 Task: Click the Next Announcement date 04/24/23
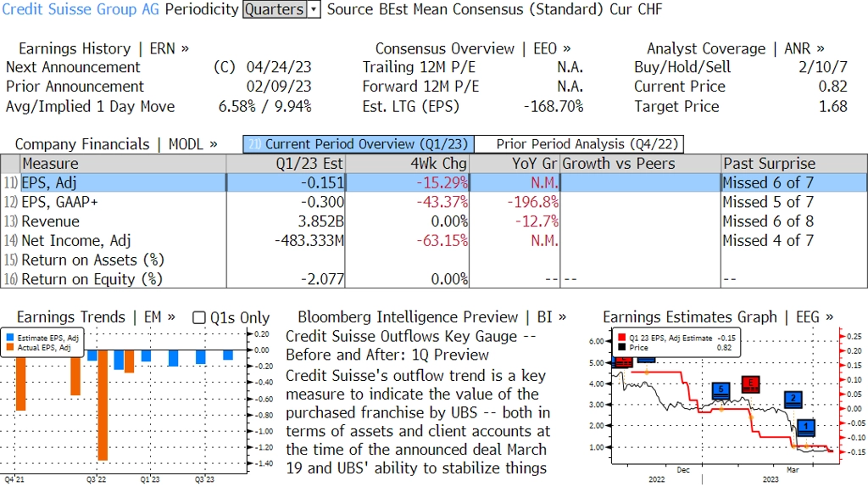(279, 68)
